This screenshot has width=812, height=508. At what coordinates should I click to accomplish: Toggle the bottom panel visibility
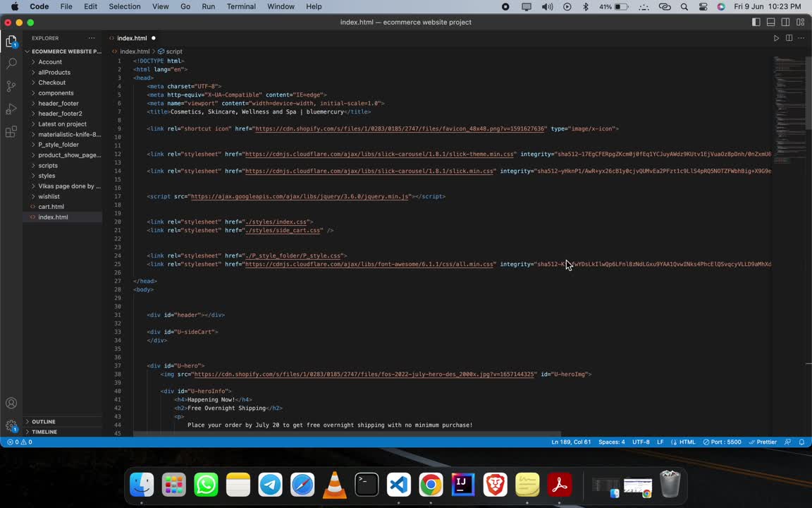point(771,22)
